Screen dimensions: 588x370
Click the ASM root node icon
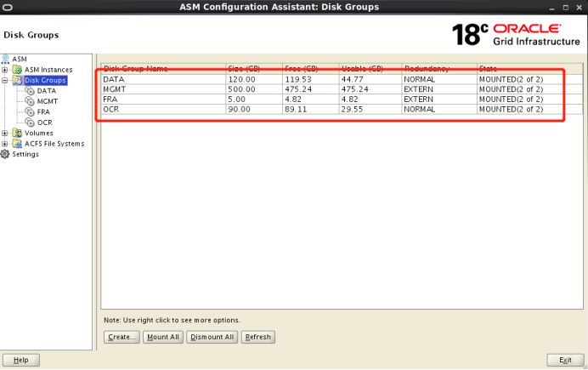(x=5, y=59)
